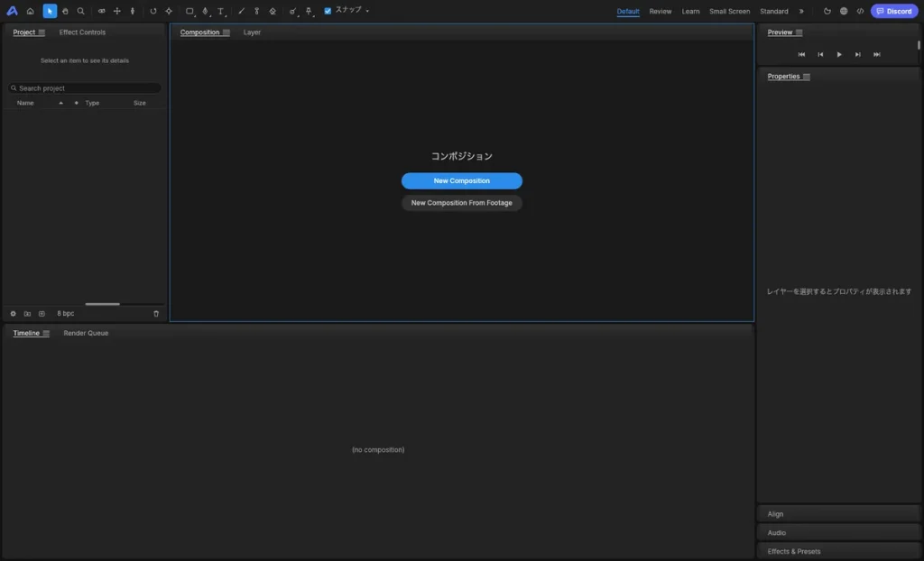
Task: Open Properties panel menu icon
Action: pos(807,77)
